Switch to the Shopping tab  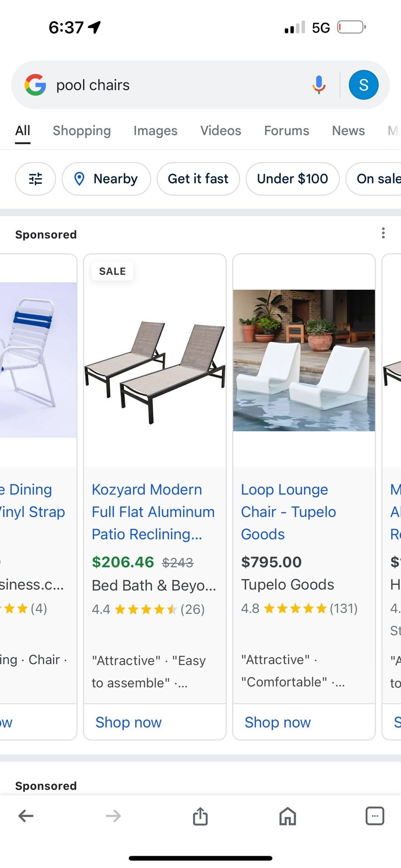pyautogui.click(x=81, y=131)
